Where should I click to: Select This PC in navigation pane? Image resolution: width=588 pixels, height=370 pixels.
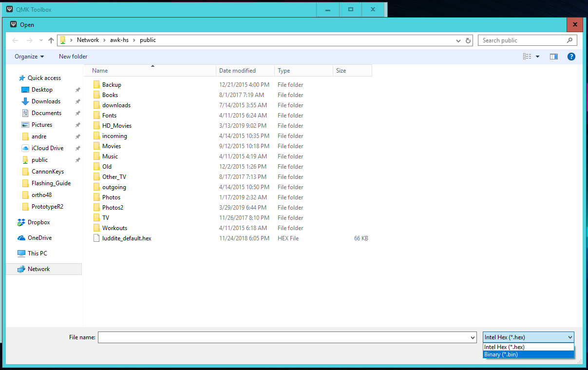pos(37,253)
